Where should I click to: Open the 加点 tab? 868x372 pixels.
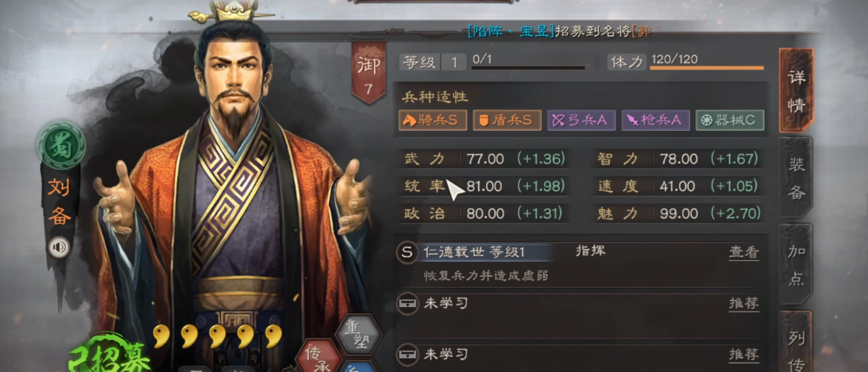(796, 265)
